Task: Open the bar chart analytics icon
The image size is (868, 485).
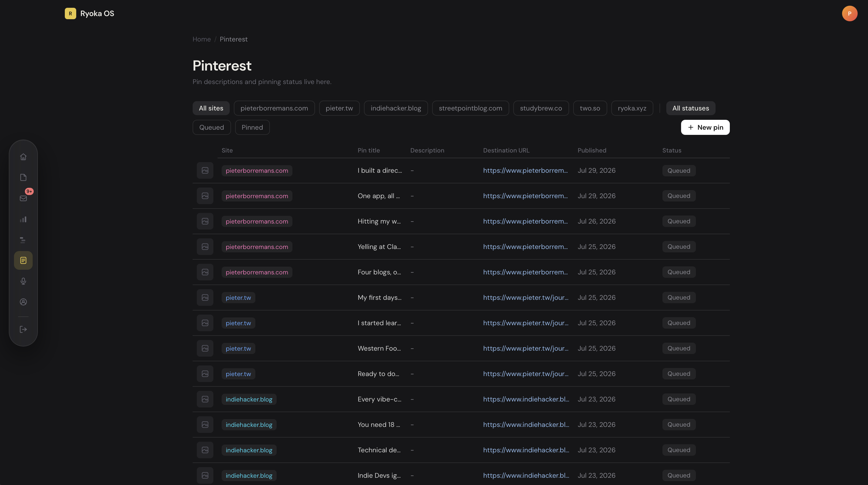Action: tap(23, 219)
